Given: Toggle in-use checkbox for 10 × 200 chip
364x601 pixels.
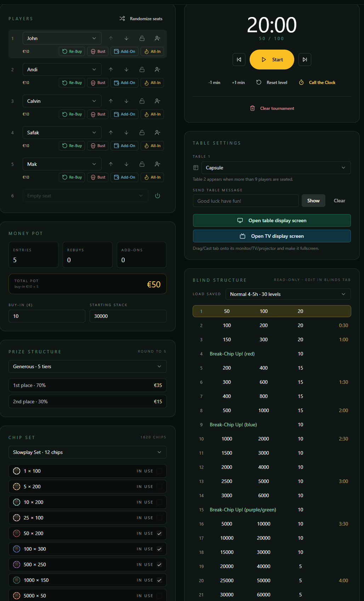Looking at the screenshot, I should click(159, 502).
